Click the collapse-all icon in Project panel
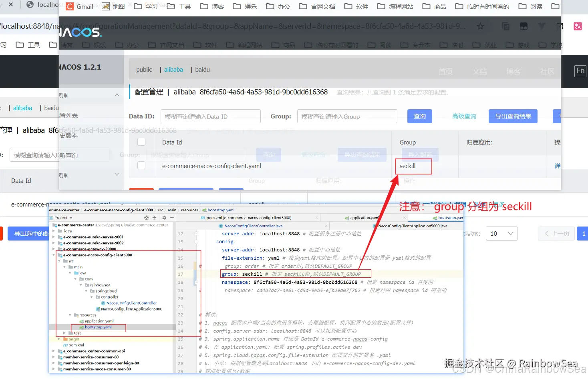This screenshot has width=588, height=379. (155, 218)
